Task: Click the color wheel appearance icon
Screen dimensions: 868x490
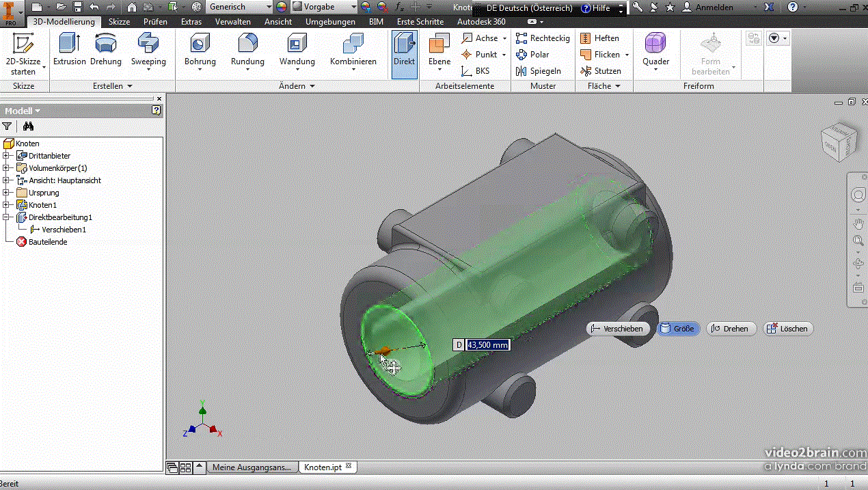Action: (282, 7)
